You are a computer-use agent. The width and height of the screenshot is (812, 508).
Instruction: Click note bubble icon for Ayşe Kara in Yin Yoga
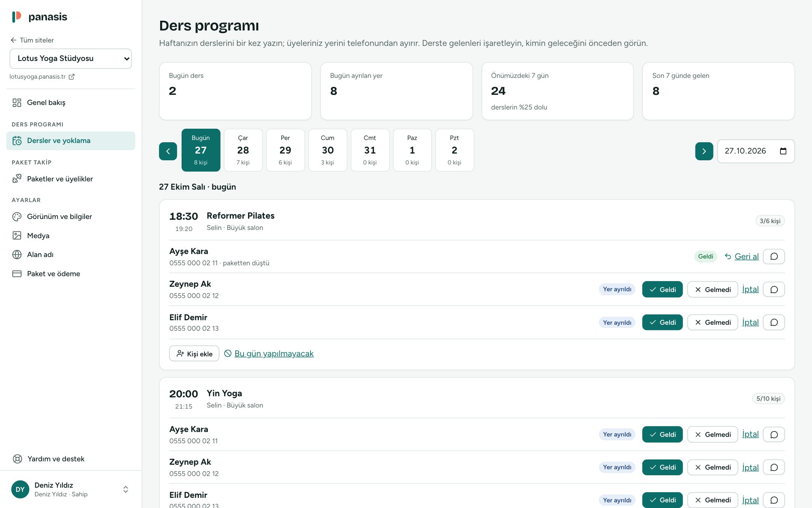pos(774,435)
